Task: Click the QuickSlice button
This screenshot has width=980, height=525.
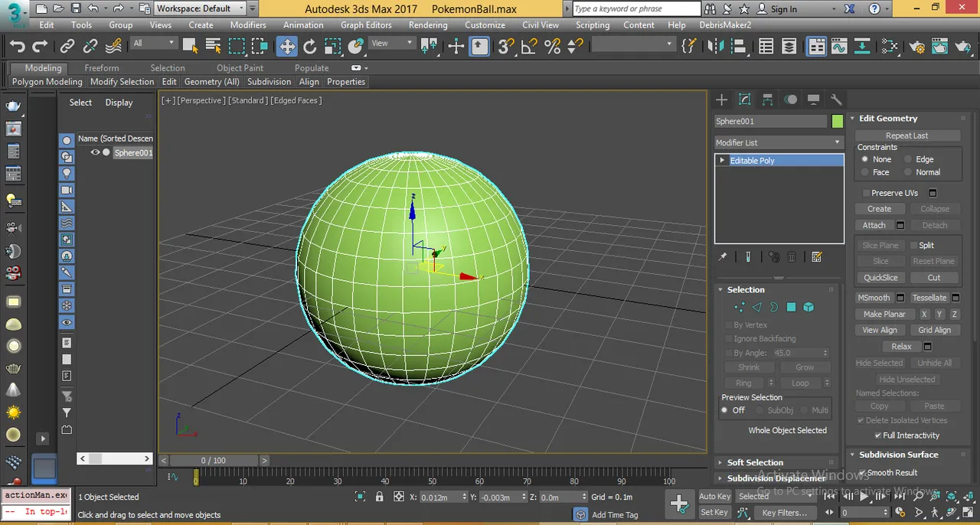Action: [x=880, y=278]
